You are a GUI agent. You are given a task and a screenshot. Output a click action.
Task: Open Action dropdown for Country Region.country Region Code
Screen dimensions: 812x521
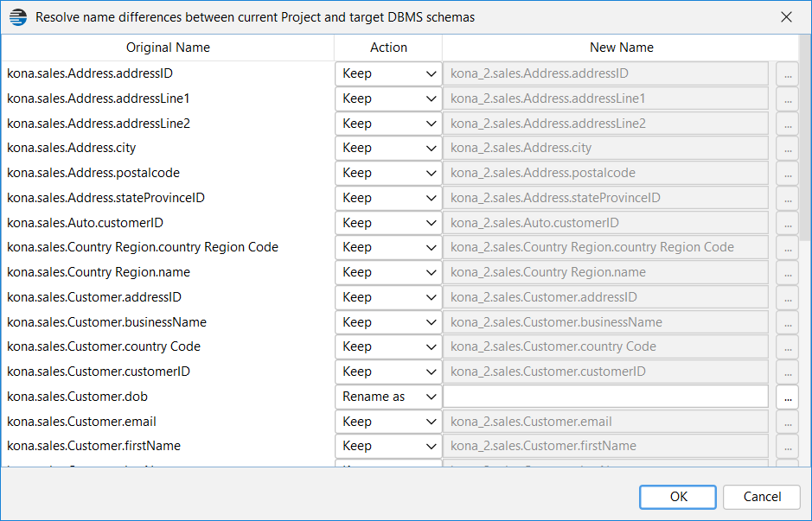click(388, 247)
